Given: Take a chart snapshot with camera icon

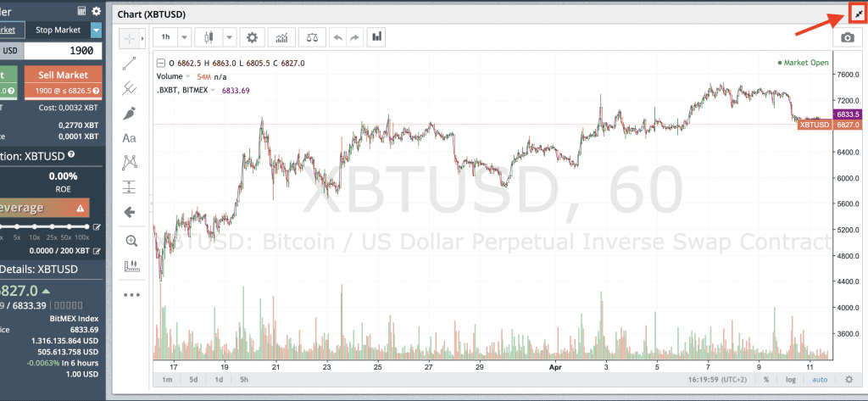Looking at the screenshot, I should pyautogui.click(x=846, y=37).
